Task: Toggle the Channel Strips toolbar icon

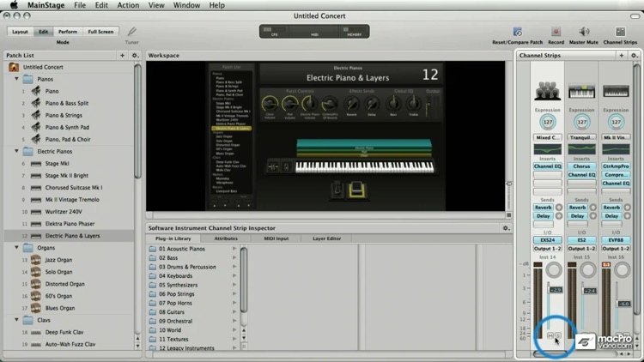Action: pos(620,32)
